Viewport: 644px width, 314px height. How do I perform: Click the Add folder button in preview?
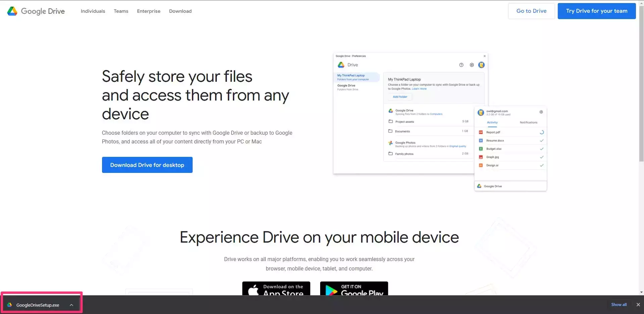[x=400, y=97]
